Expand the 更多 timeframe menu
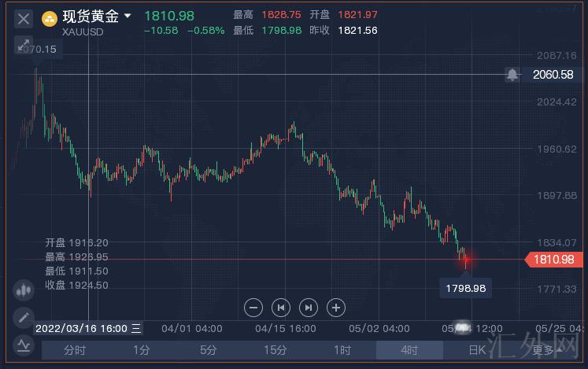Viewport: 588px width, 369px height. [544, 350]
